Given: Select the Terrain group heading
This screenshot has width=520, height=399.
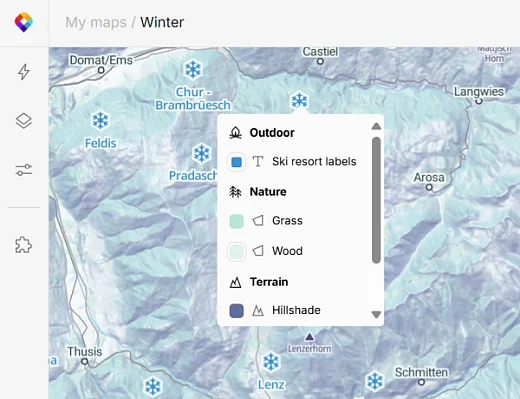Looking at the screenshot, I should pyautogui.click(x=269, y=282).
